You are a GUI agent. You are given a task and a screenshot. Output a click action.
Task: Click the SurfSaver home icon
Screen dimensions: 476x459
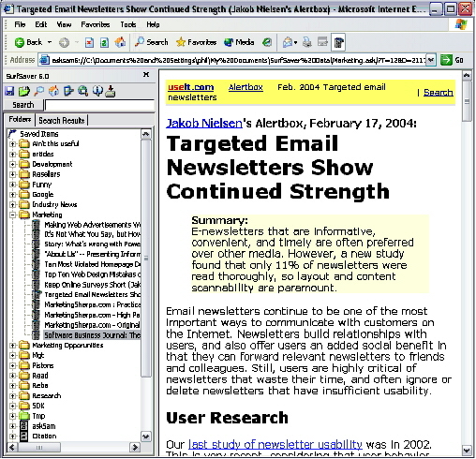click(x=53, y=91)
